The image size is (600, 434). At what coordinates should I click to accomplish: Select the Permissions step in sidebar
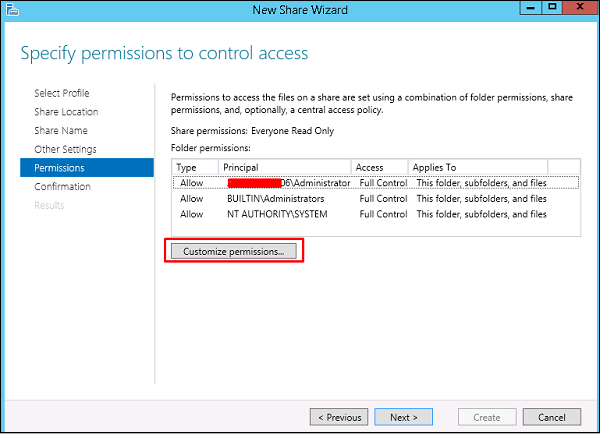pyautogui.click(x=59, y=168)
